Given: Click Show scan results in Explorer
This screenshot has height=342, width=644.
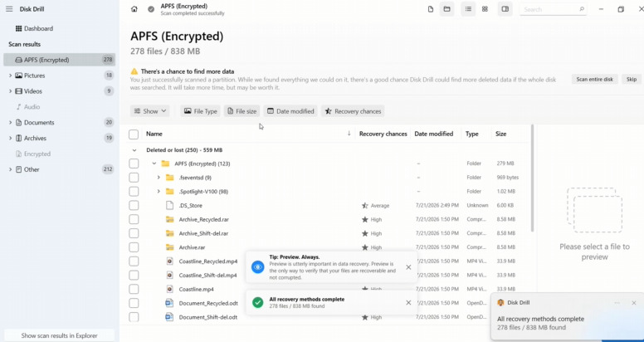Looking at the screenshot, I should tap(60, 335).
